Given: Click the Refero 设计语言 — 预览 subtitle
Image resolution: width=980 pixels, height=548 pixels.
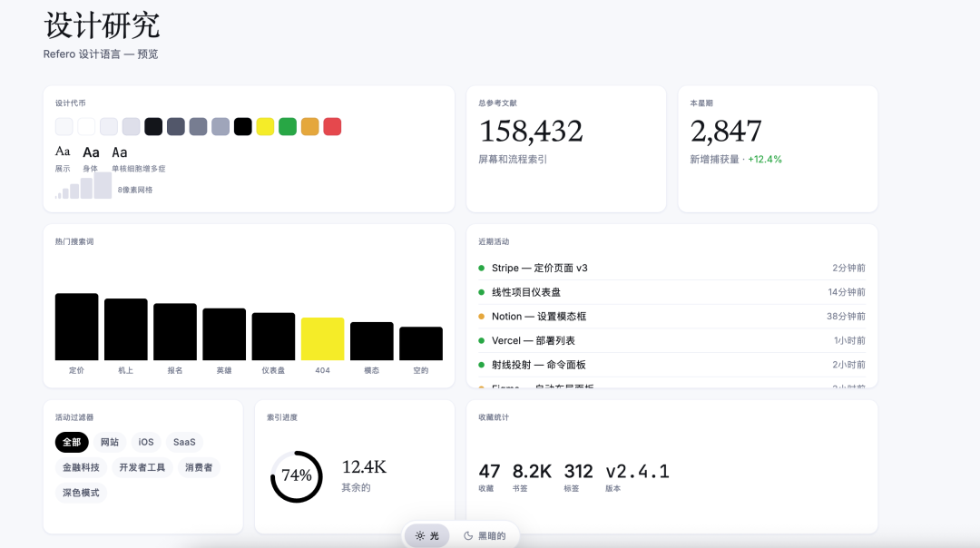Looking at the screenshot, I should (x=101, y=54).
